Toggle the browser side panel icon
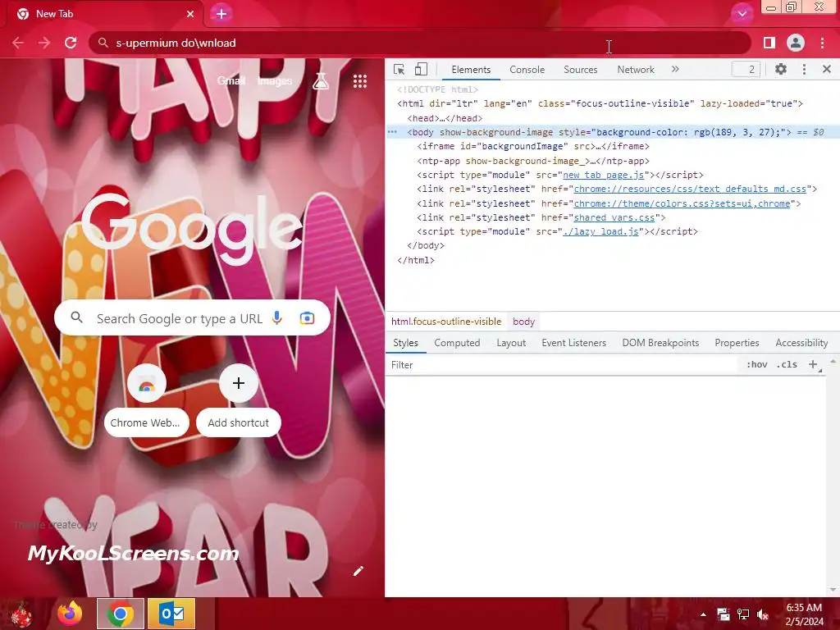The width and height of the screenshot is (840, 630). [769, 43]
